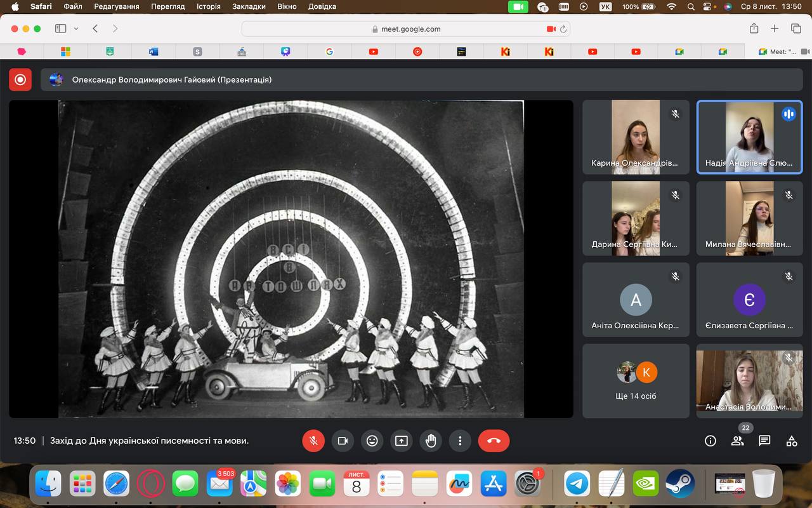Toggle the Safari sidebar

(x=61, y=29)
